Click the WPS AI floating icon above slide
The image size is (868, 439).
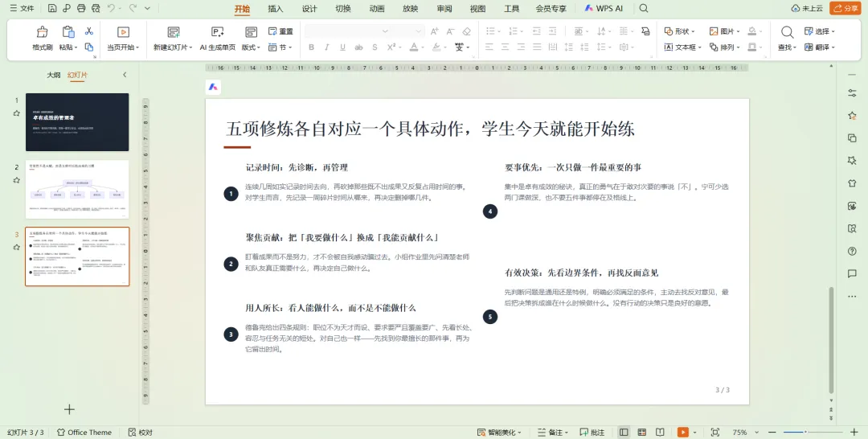[213, 87]
